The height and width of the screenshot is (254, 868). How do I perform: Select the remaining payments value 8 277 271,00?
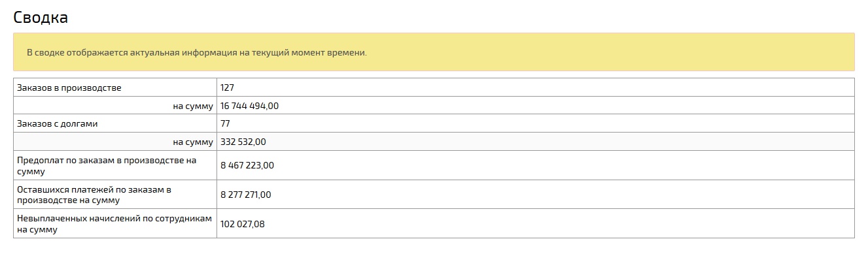(x=246, y=195)
